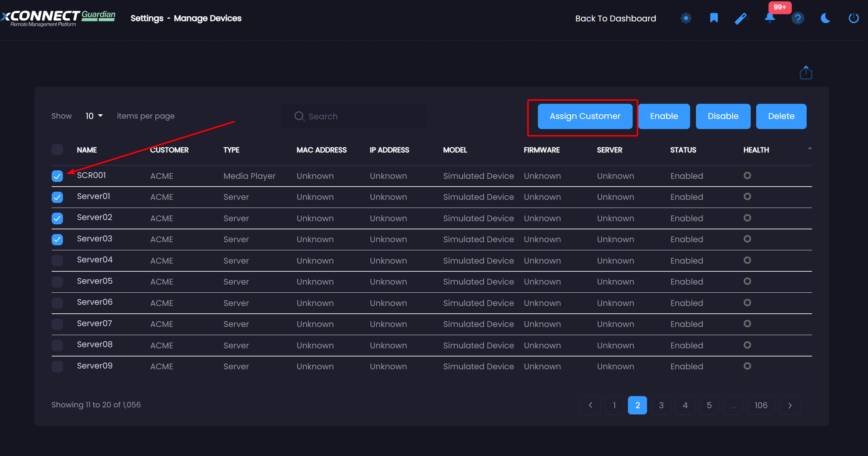Screen dimensions: 868x456
Task: Go to page 3
Action: pos(661,405)
